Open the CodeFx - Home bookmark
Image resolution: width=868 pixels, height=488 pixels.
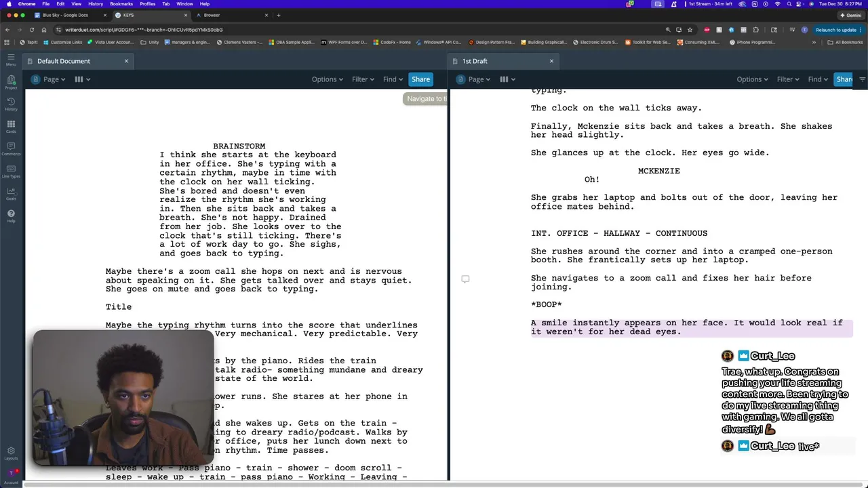coord(391,42)
